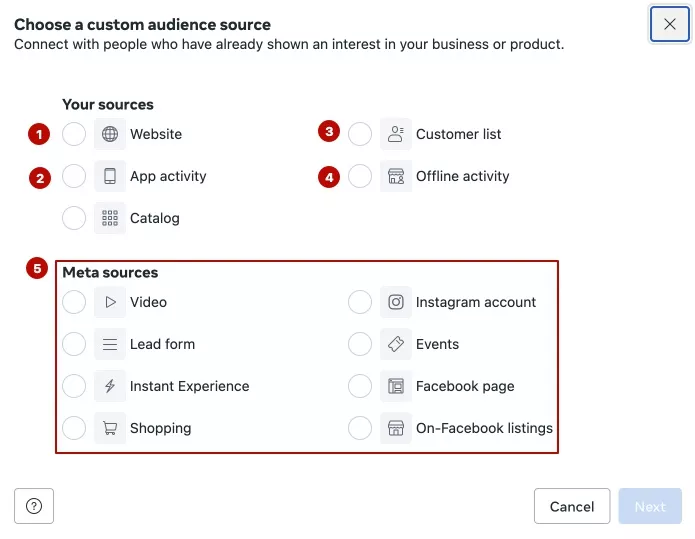This screenshot has height=539, width=695.
Task: Click the Video play icon
Action: tap(110, 302)
